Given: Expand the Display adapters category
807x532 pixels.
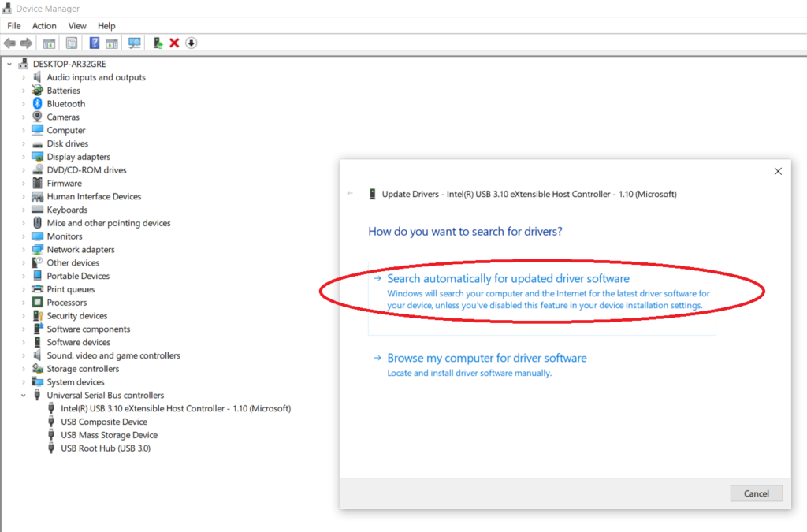Looking at the screenshot, I should tap(24, 157).
